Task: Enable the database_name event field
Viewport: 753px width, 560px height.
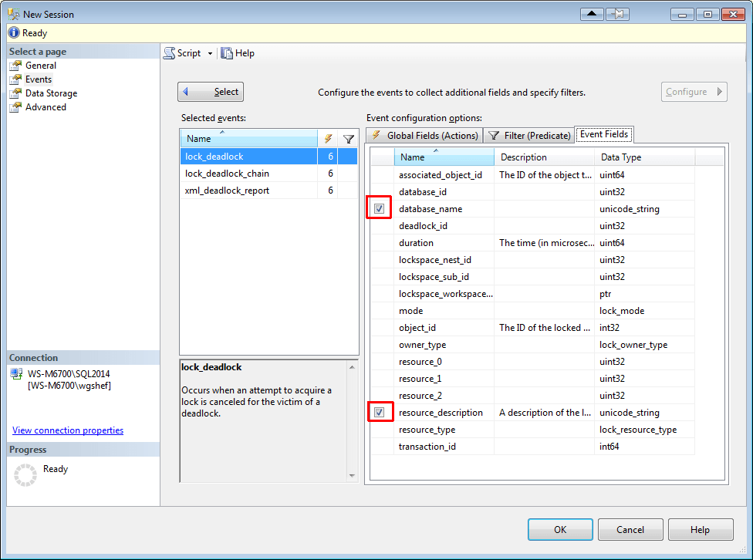Action: [378, 207]
